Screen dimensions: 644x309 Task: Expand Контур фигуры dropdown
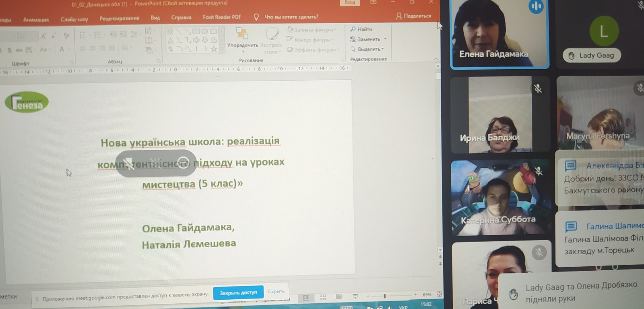[x=333, y=40]
